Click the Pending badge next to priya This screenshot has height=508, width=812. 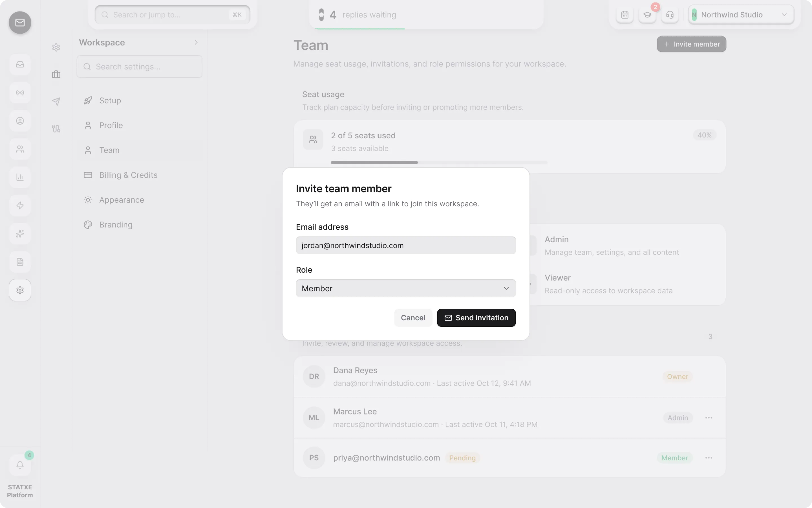click(462, 458)
